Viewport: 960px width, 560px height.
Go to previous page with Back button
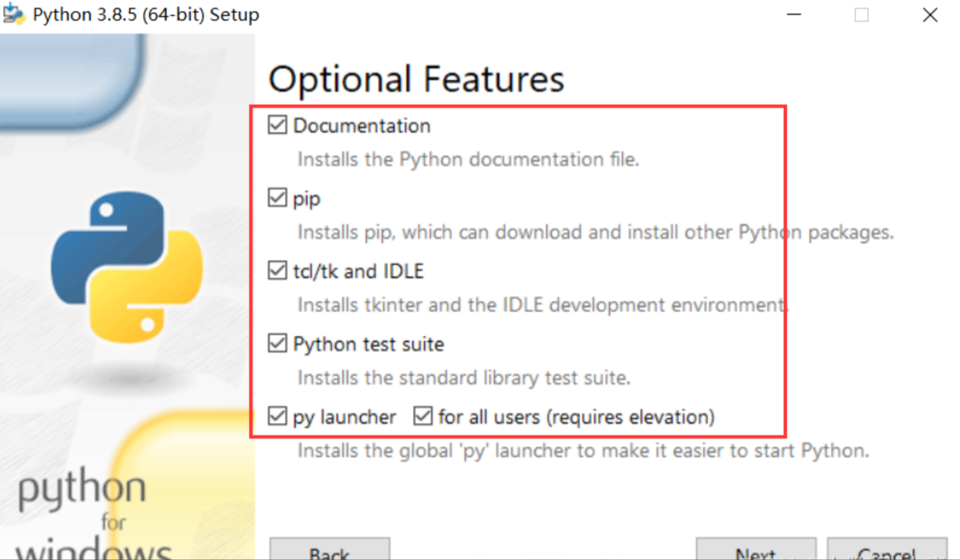click(330, 549)
